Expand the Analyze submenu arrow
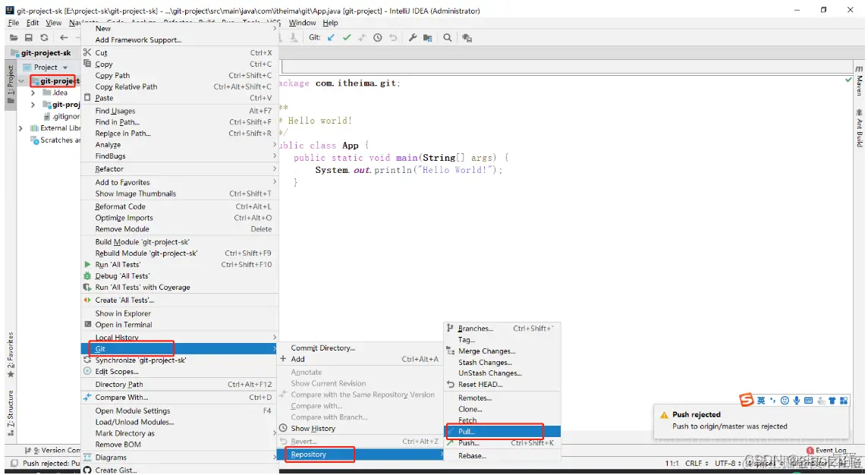 point(275,144)
